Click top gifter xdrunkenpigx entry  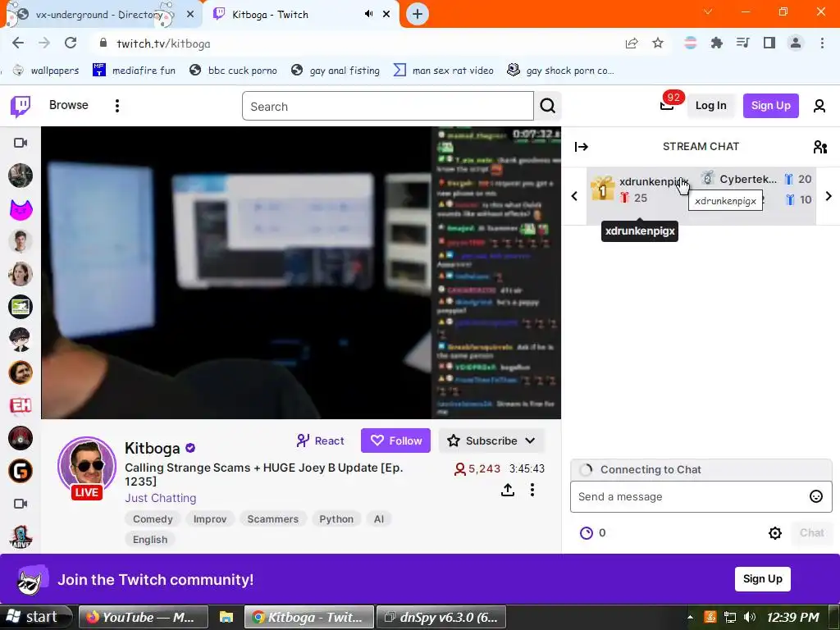pyautogui.click(x=640, y=189)
